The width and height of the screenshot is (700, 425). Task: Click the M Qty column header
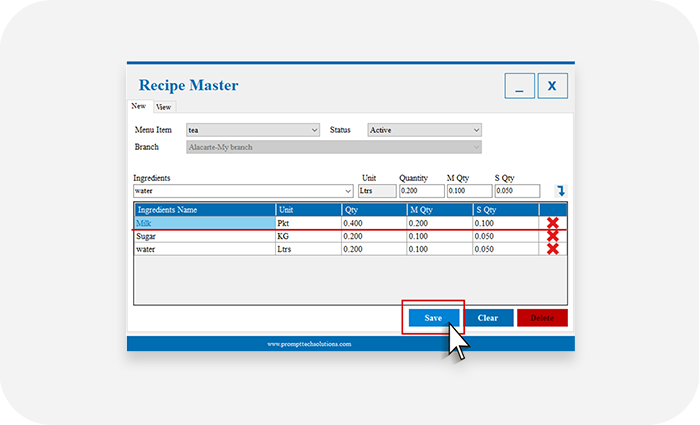(x=440, y=210)
